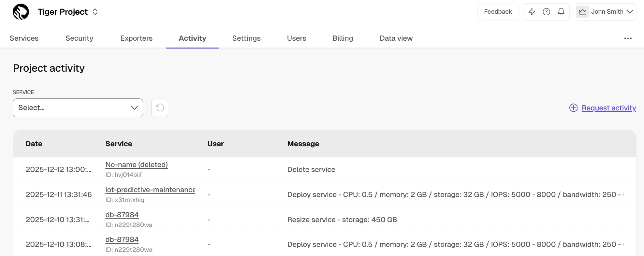Viewport: 644px width, 256px height.
Task: Switch to the Exporters tab
Action: pyautogui.click(x=137, y=38)
